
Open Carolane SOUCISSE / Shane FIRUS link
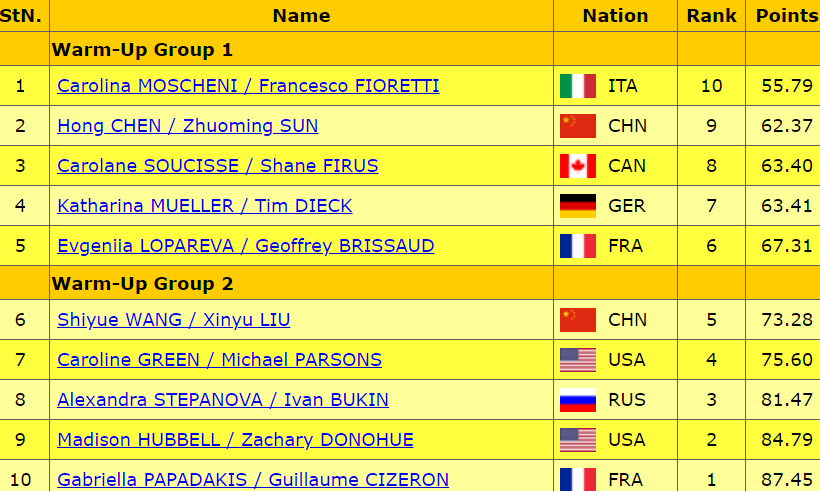coord(218,166)
